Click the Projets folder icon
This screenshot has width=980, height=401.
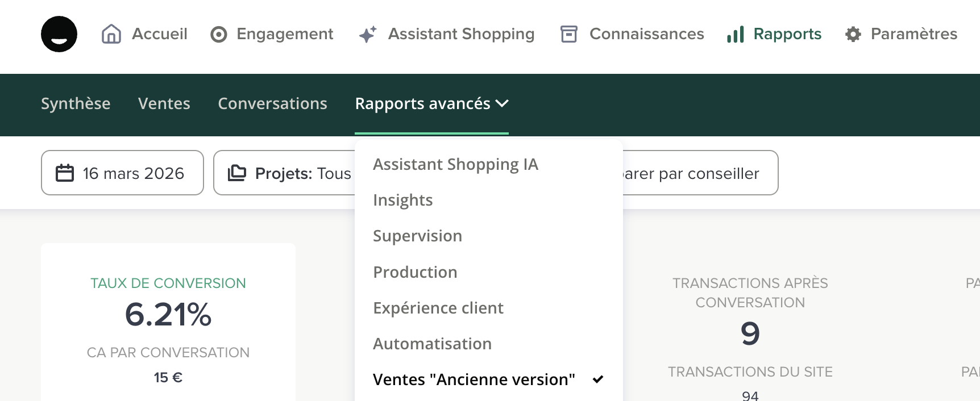[237, 173]
